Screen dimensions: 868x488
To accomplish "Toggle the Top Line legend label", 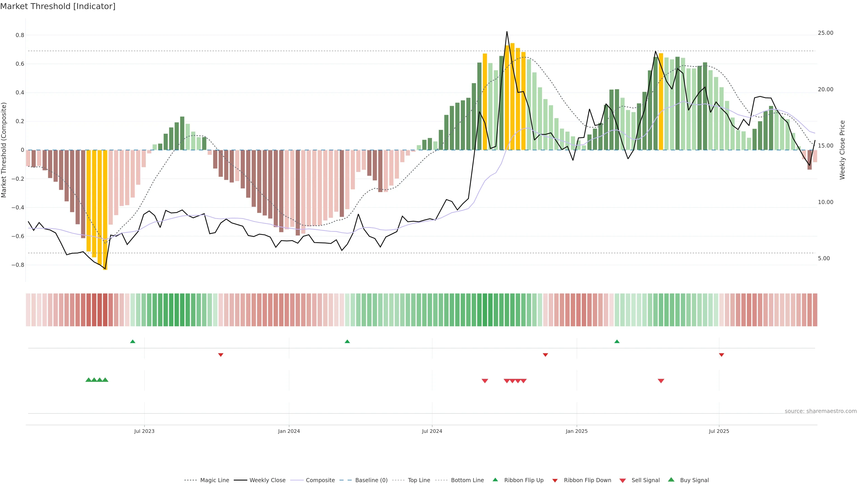I will [419, 480].
